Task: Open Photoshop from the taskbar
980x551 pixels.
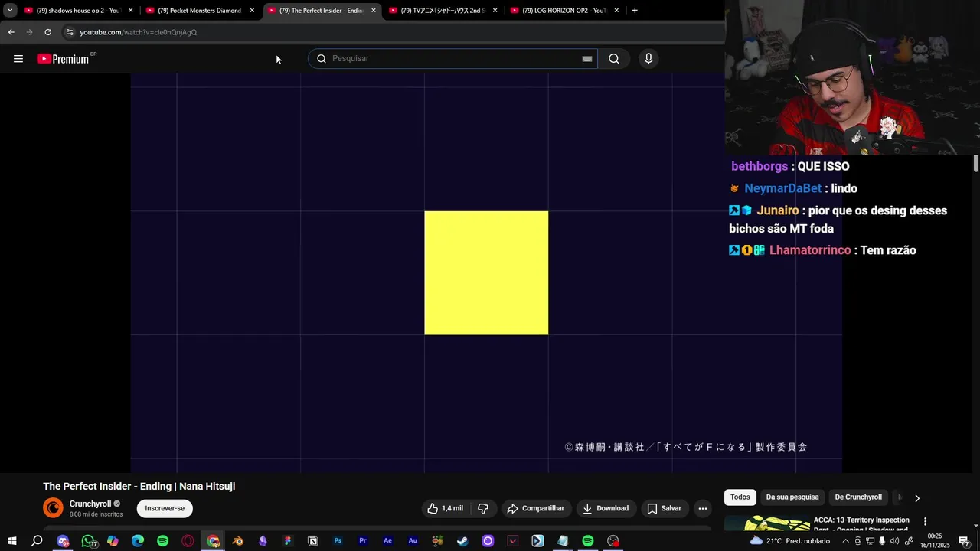Action: point(338,541)
